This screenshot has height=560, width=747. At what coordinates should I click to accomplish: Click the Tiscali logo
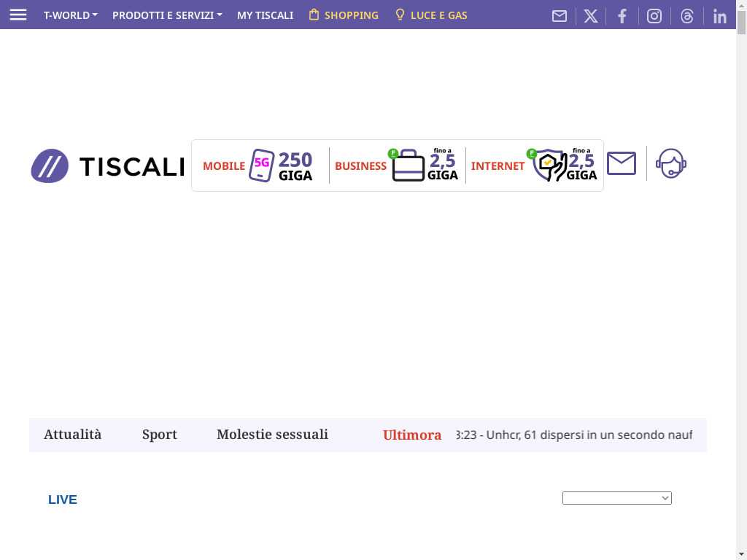coord(108,166)
